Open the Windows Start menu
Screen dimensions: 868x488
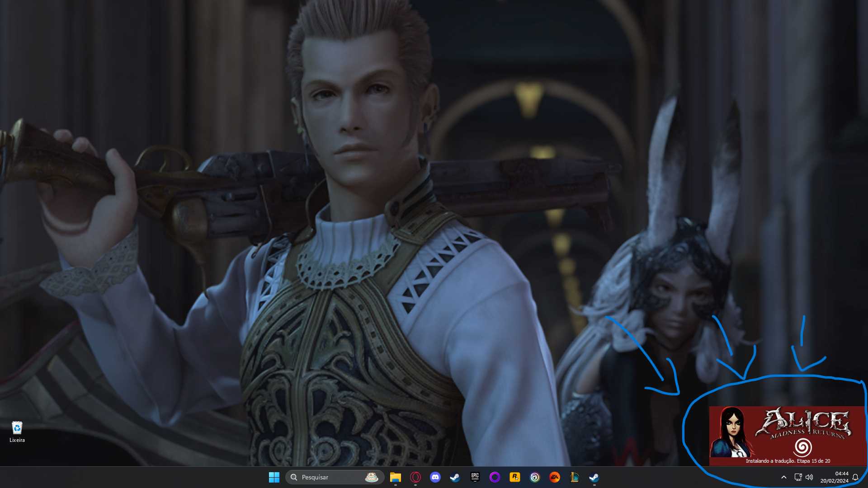coord(274,477)
